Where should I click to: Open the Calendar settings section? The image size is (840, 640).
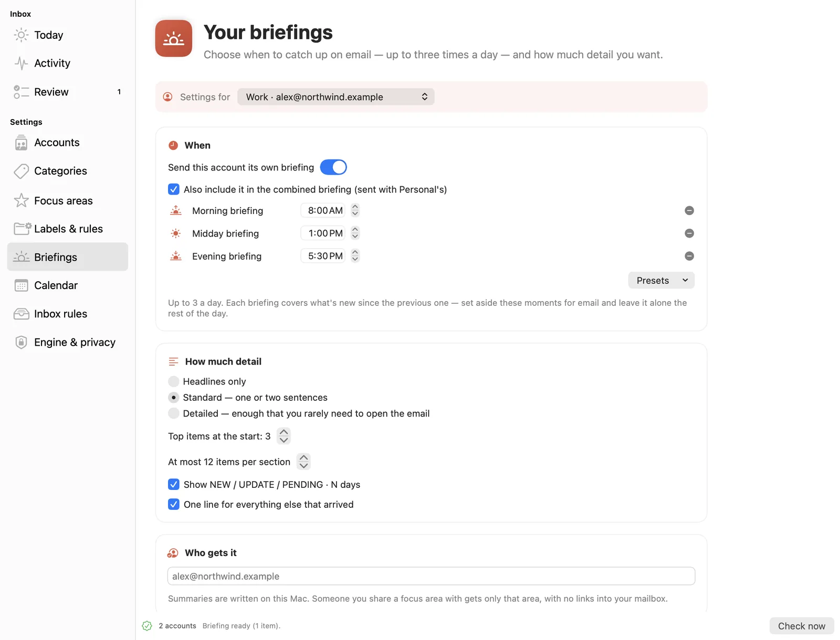68,285
